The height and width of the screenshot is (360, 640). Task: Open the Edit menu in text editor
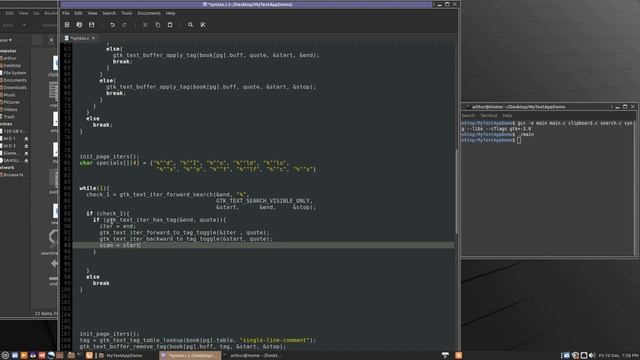(x=78, y=13)
